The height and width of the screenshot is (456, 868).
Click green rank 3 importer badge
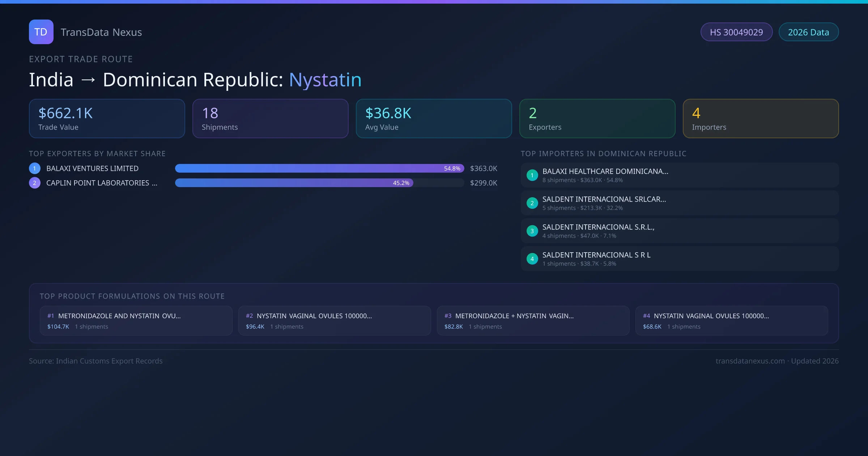pyautogui.click(x=532, y=231)
